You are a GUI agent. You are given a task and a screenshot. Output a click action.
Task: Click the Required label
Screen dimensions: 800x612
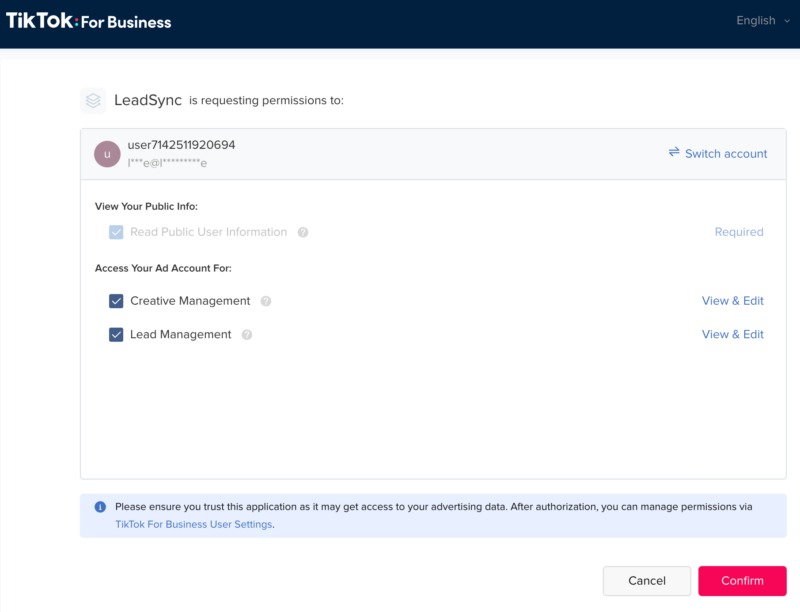coord(739,231)
